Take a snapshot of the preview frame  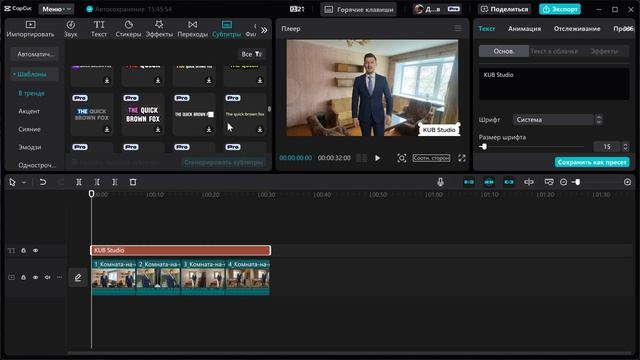(x=401, y=158)
